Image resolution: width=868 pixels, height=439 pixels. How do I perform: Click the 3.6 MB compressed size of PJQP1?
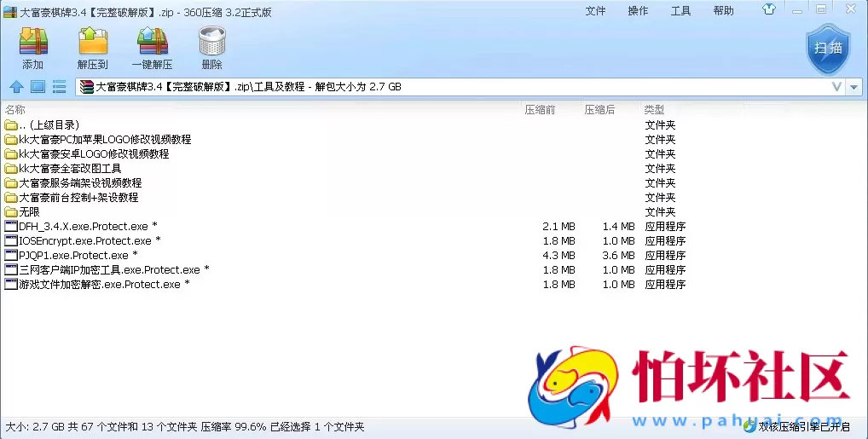pos(618,255)
